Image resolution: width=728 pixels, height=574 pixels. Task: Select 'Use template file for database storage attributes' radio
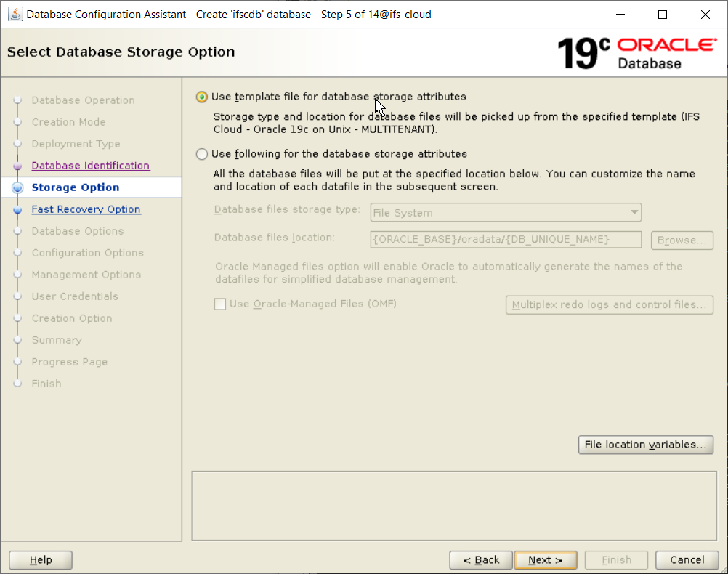point(201,97)
